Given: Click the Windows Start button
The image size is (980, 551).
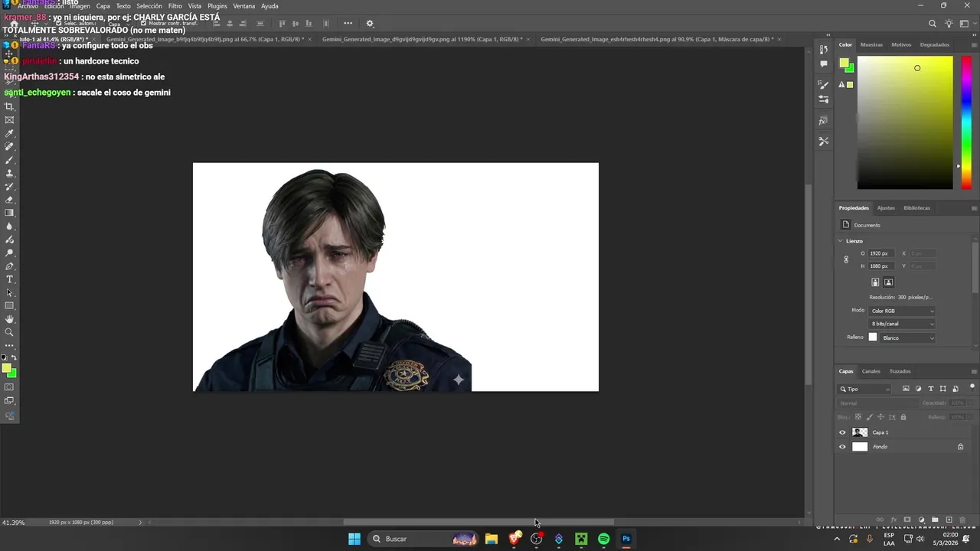Looking at the screenshot, I should click(x=354, y=539).
